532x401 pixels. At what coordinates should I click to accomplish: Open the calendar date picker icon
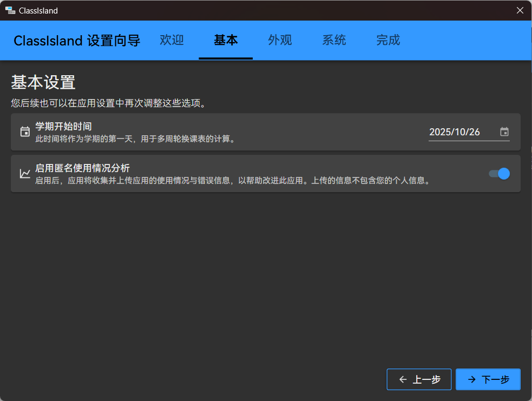point(504,132)
